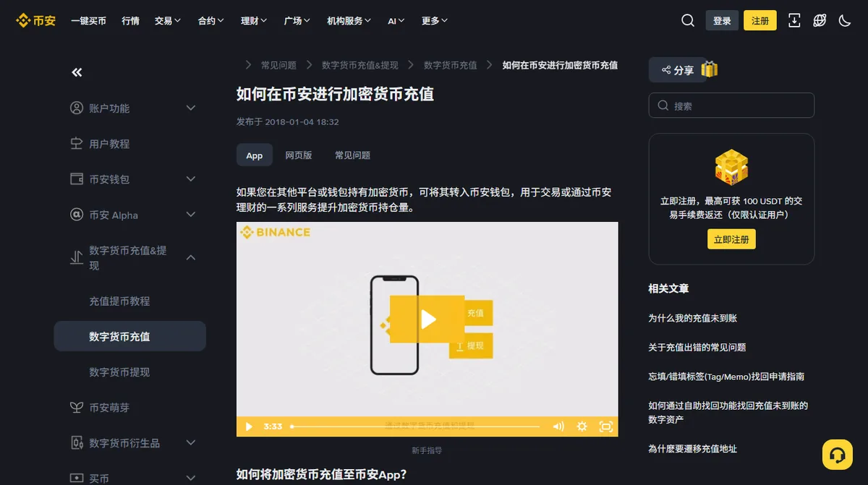
Task: Collapse the 数字货币充值&提现 section chevron
Action: pyautogui.click(x=191, y=257)
